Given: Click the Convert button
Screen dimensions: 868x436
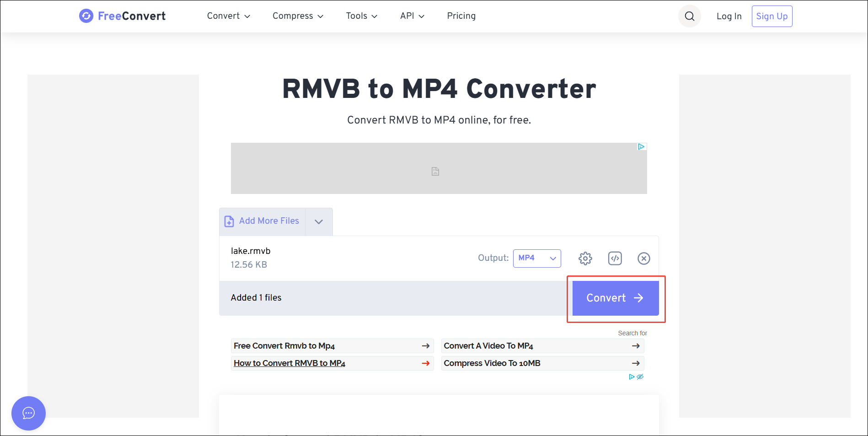Looking at the screenshot, I should tap(615, 298).
